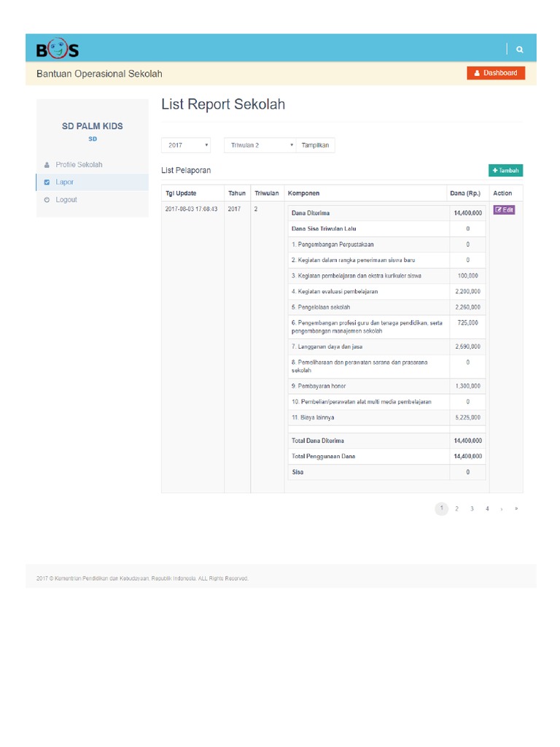The height and width of the screenshot is (747, 560).
Task: Click the Lapor checkmark icon in sidebar
Action: coord(47,182)
